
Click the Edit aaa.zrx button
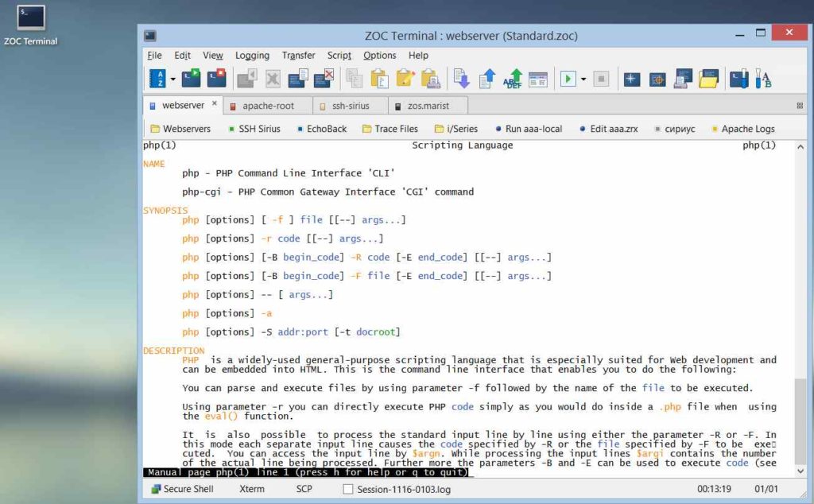coord(608,129)
